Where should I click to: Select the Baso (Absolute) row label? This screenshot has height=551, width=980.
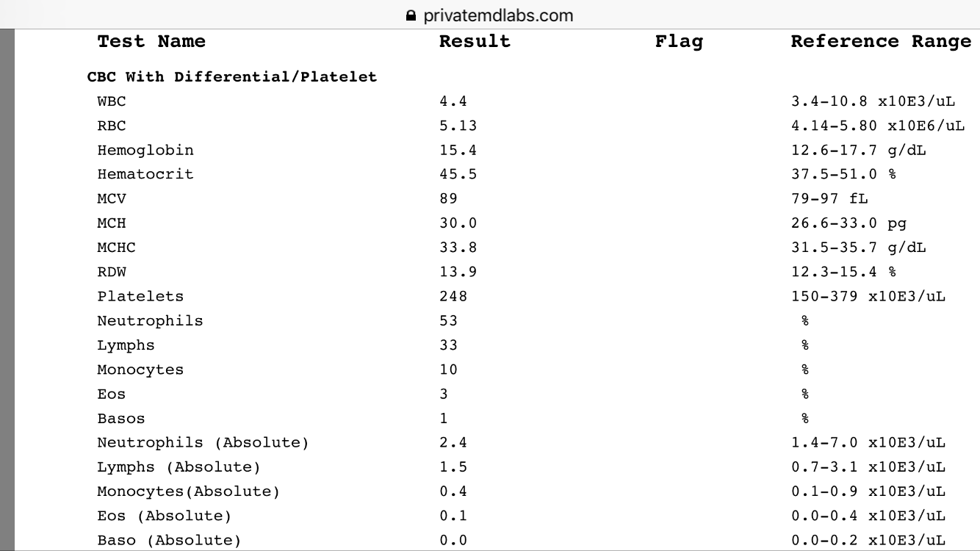(x=169, y=541)
